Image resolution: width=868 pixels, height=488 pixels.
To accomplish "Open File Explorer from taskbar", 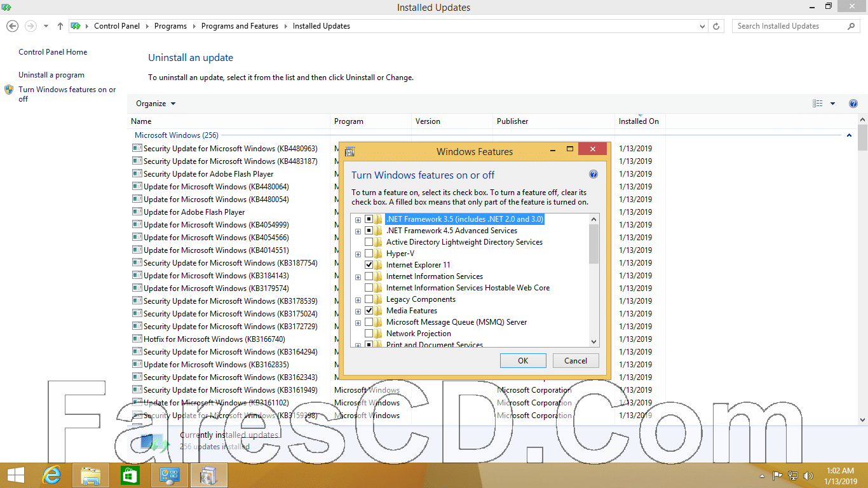I will click(x=91, y=475).
